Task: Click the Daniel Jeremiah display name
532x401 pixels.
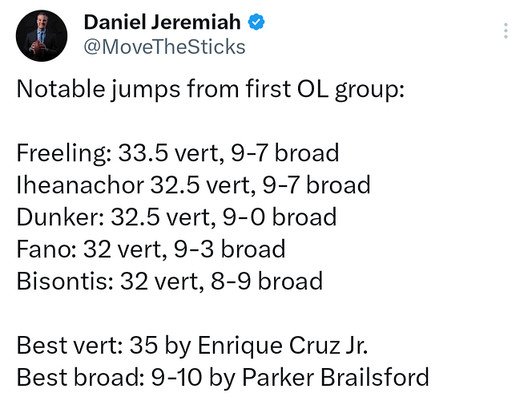Action: point(163,23)
